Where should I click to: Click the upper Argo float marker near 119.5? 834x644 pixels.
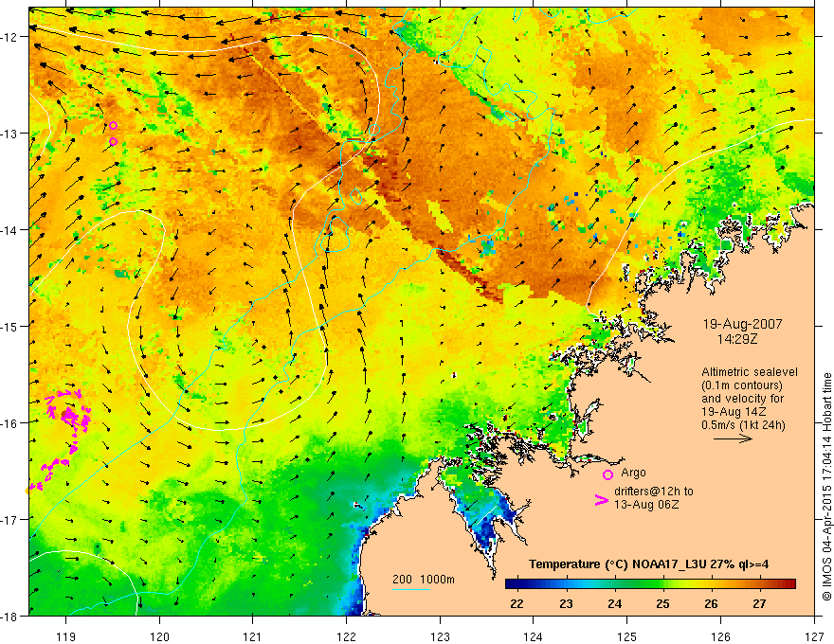114,125
